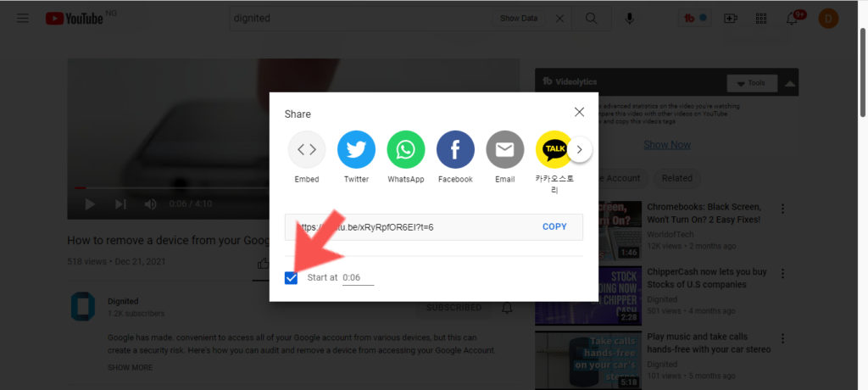Viewport: 868px width, 390px height.
Task: Select the Related filter chip
Action: tap(676, 178)
